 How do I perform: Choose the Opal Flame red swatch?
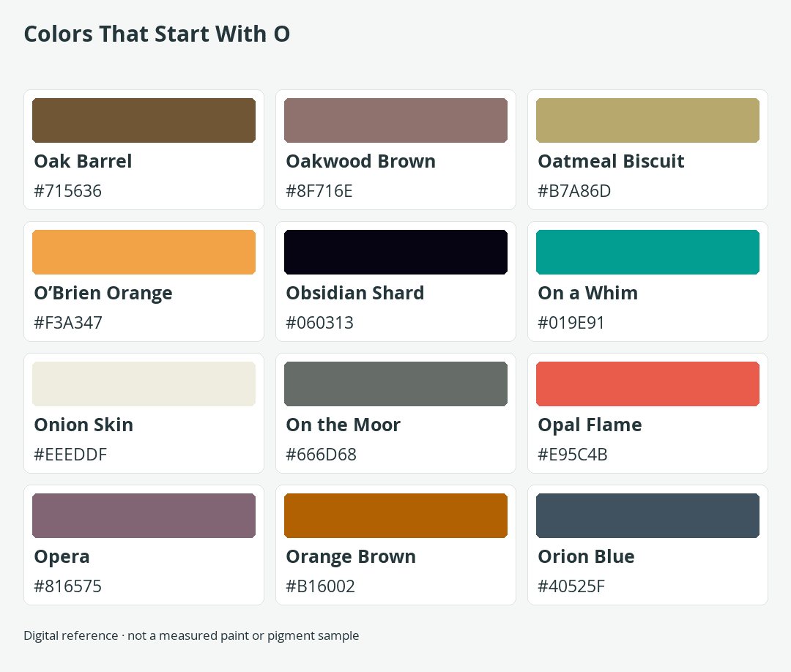[647, 384]
